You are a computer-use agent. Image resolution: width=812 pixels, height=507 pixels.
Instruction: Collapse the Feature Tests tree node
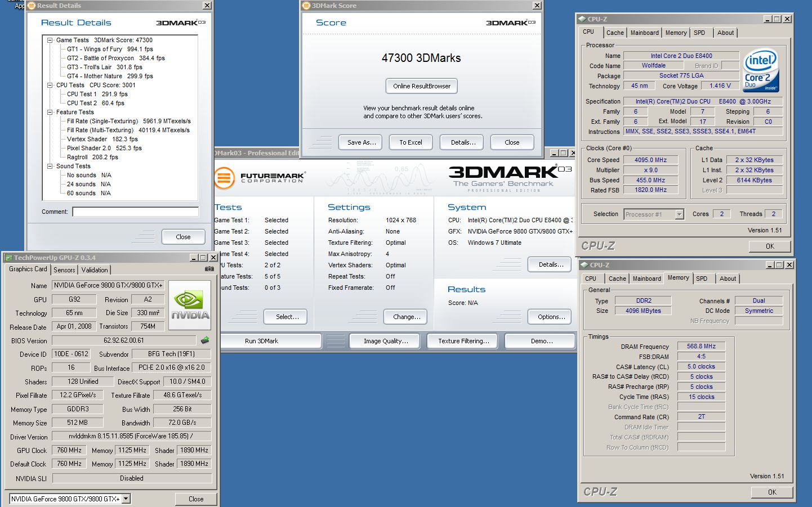point(50,112)
